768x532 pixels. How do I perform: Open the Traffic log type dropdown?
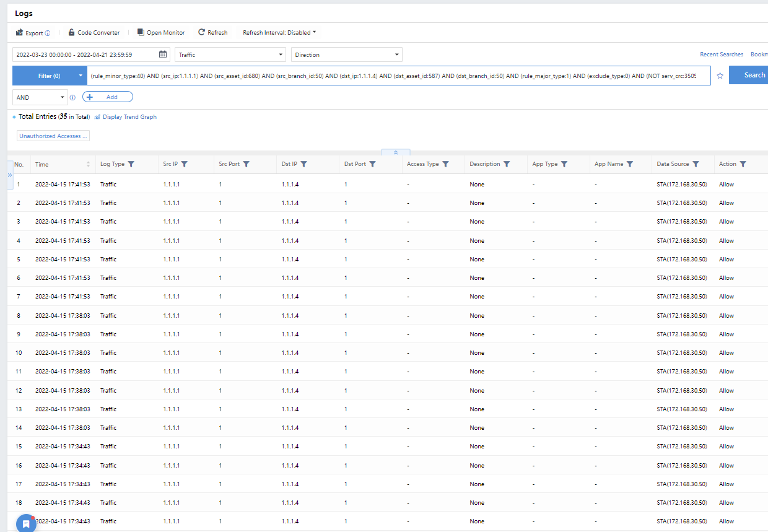[230, 55]
